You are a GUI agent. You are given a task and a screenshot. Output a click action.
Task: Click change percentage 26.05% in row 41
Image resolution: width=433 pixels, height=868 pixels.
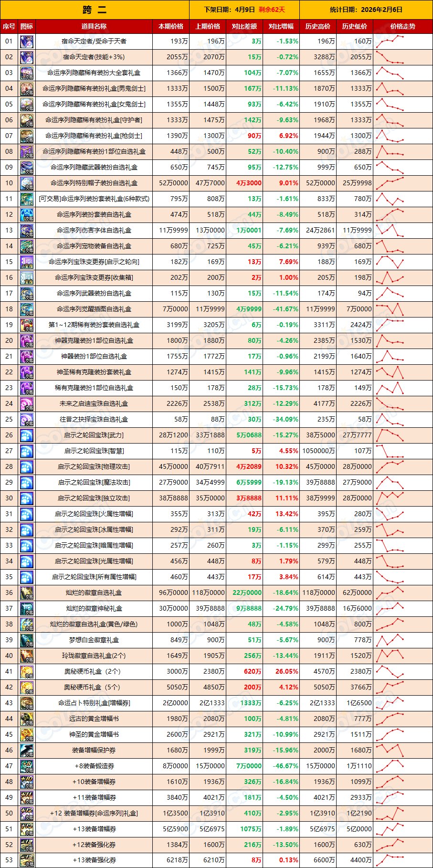(x=287, y=672)
